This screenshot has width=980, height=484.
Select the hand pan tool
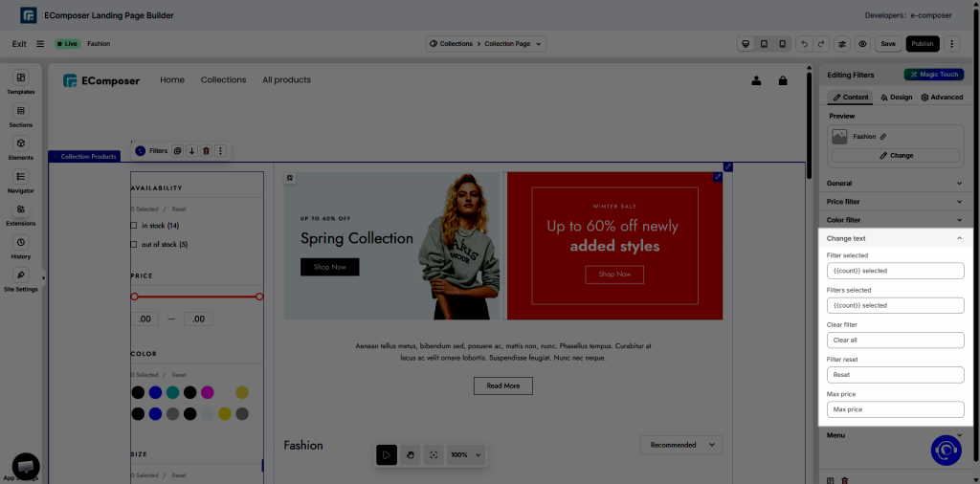pos(410,455)
